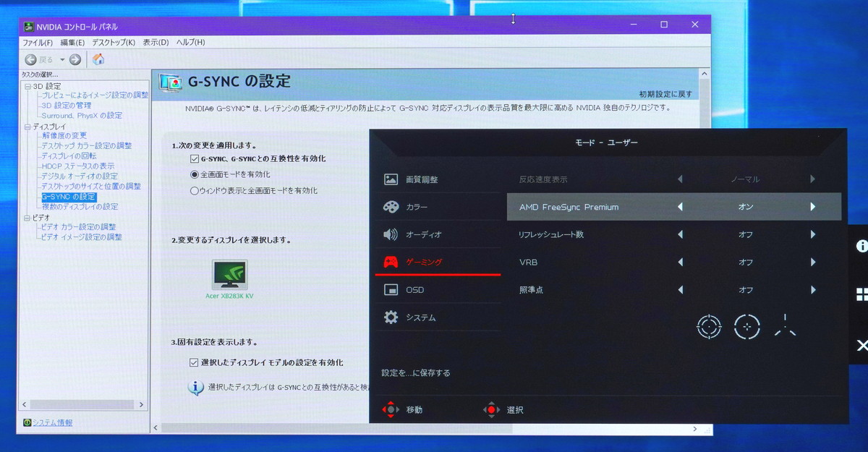Select ウィンドウ表示と全画面モードを有効化 radio button
868x452 pixels.
click(x=194, y=191)
